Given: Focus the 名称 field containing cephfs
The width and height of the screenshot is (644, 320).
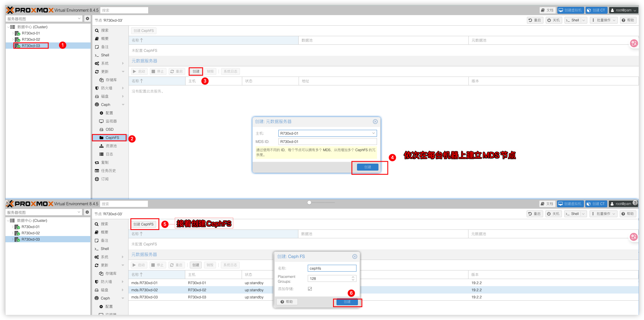Looking at the screenshot, I should 332,268.
